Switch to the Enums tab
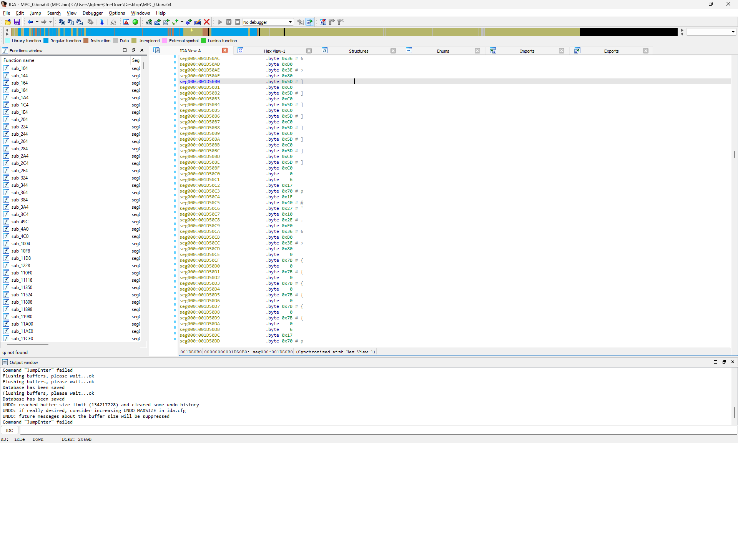Screen dimensions: 738x560 click(x=443, y=51)
